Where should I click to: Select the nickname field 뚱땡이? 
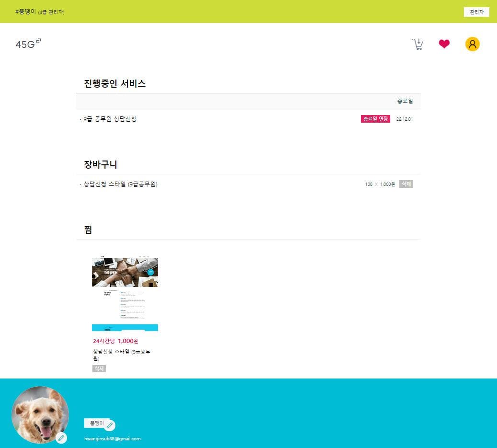point(97,423)
